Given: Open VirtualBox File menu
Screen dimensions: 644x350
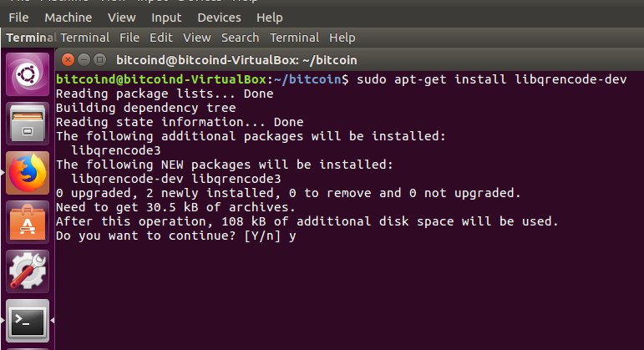Looking at the screenshot, I should (18, 18).
